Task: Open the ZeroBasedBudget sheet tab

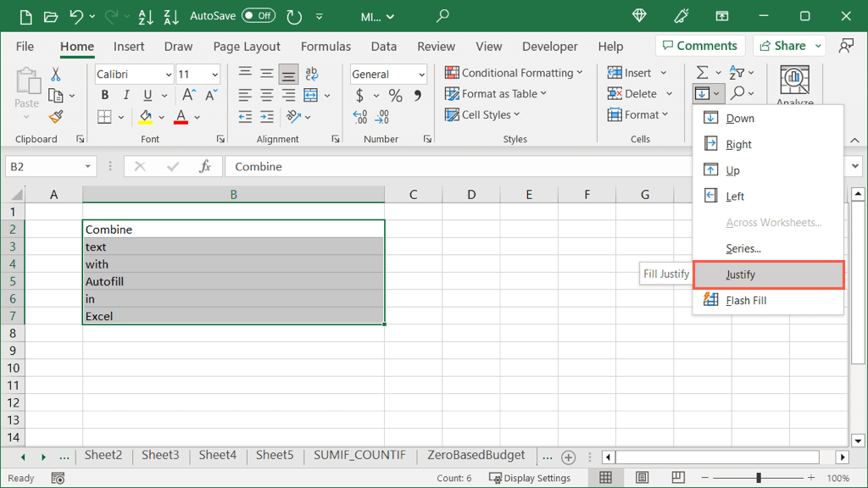Action: tap(476, 455)
